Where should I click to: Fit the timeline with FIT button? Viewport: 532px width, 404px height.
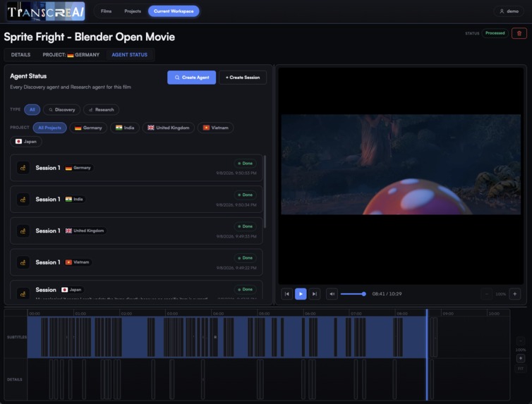(521, 369)
